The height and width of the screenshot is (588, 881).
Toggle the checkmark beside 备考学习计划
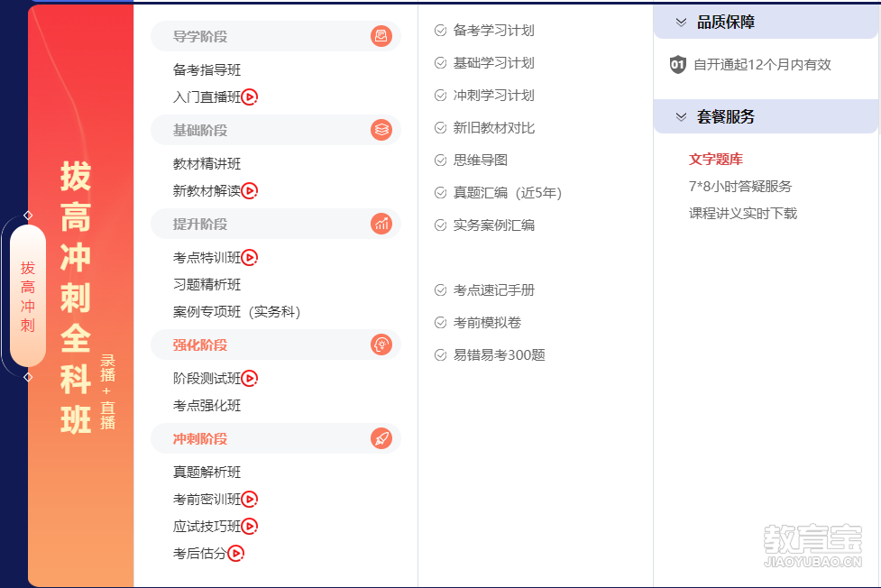click(x=440, y=31)
